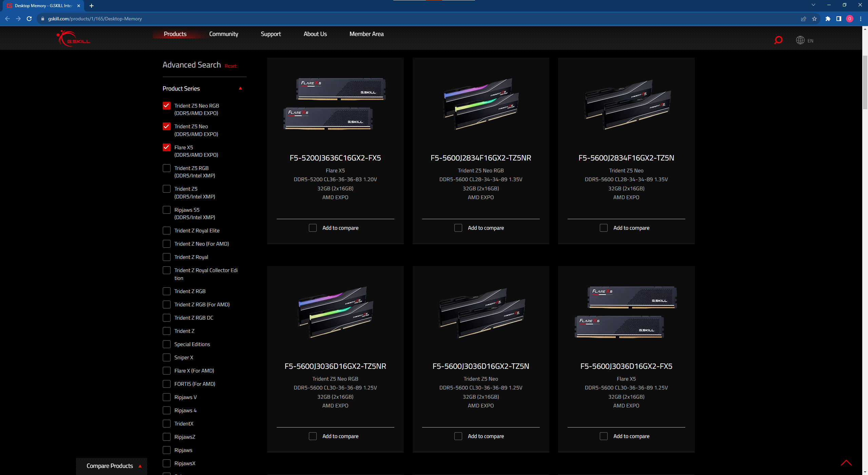Toggle browser side panel icon
The width and height of the screenshot is (868, 475).
[839, 19]
